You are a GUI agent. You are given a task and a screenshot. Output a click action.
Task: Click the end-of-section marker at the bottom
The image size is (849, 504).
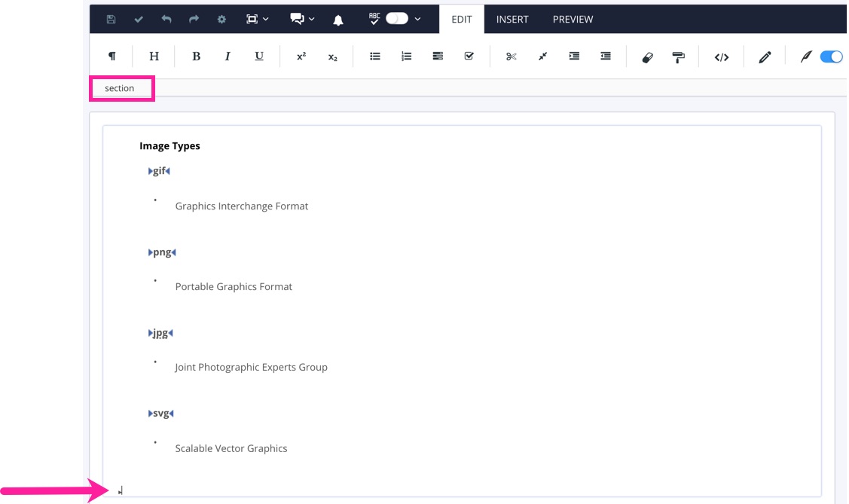121,490
